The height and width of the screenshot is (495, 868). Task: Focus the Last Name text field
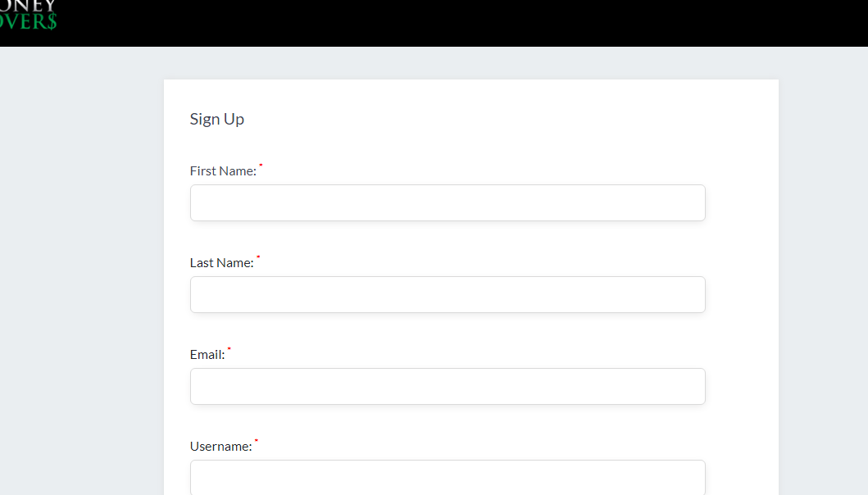(448, 294)
